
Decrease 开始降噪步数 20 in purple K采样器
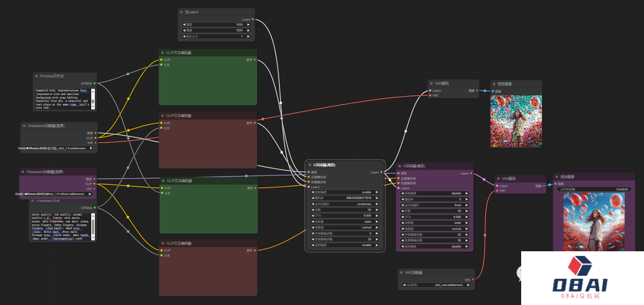click(402, 235)
